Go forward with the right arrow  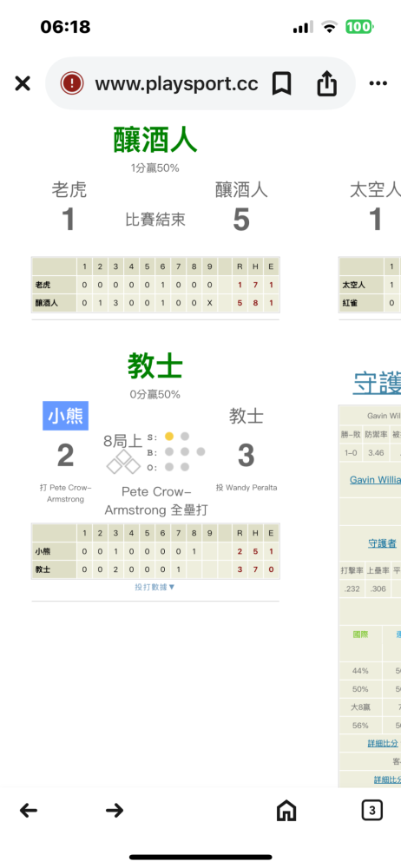[x=114, y=811]
